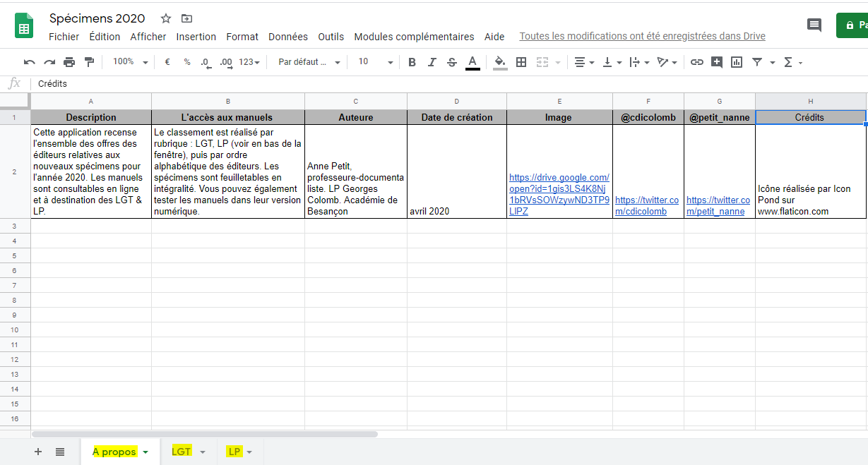Open the Modules complémentaires menu
The height and width of the screenshot is (465, 868).
pyautogui.click(x=414, y=37)
